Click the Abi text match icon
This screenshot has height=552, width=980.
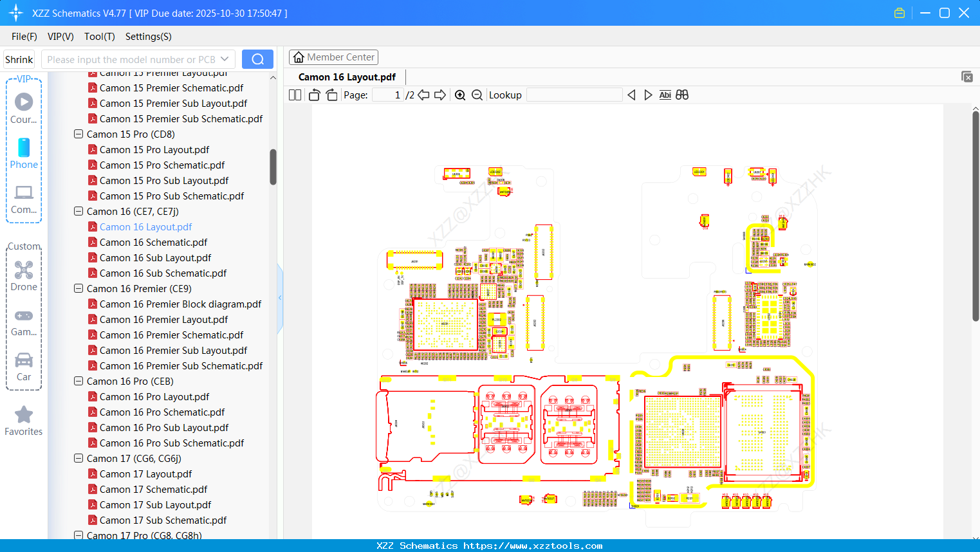[665, 95]
